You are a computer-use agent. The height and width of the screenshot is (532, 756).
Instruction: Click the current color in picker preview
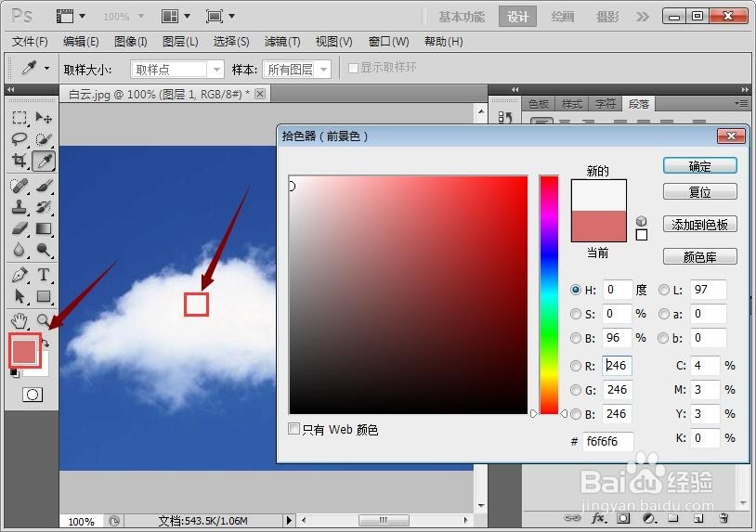(x=599, y=226)
